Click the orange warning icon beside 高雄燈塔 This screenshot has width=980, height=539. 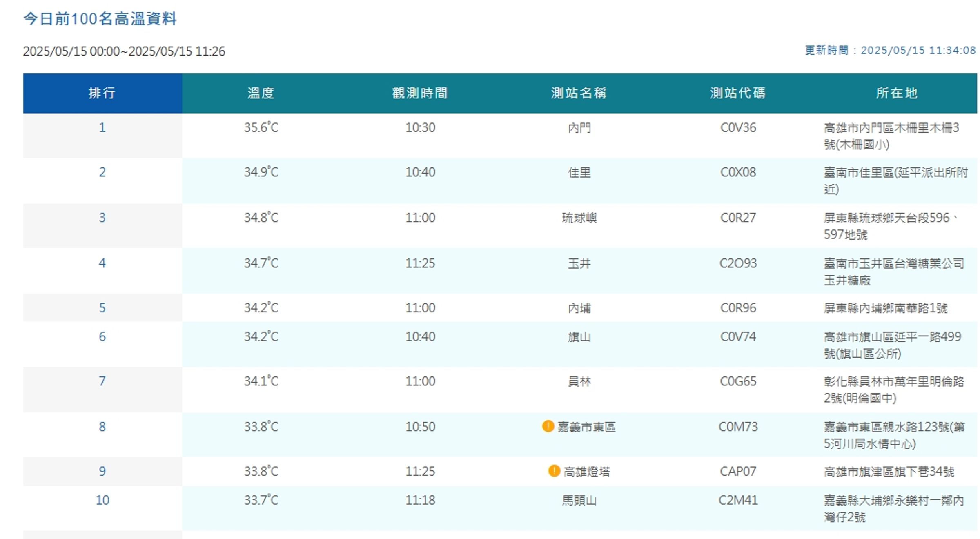(x=554, y=471)
